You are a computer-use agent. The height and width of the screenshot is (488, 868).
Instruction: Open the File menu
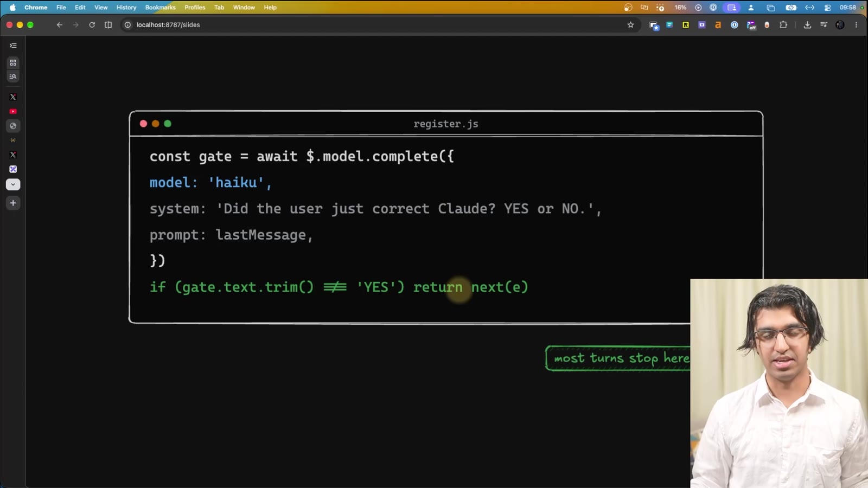[x=61, y=8]
